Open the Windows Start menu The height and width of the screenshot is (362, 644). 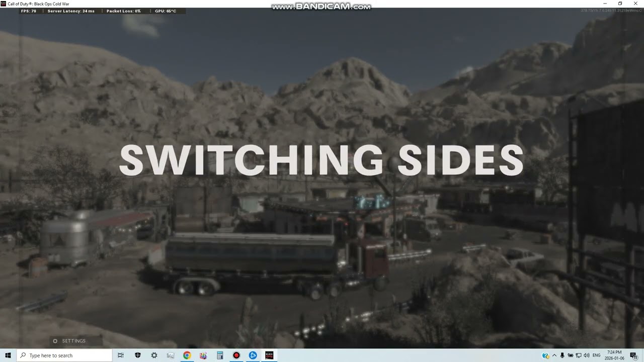click(8, 355)
